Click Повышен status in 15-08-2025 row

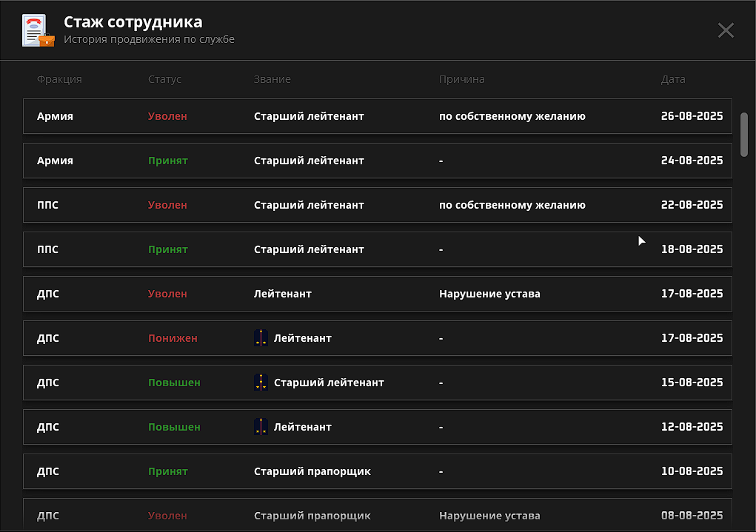pos(174,382)
